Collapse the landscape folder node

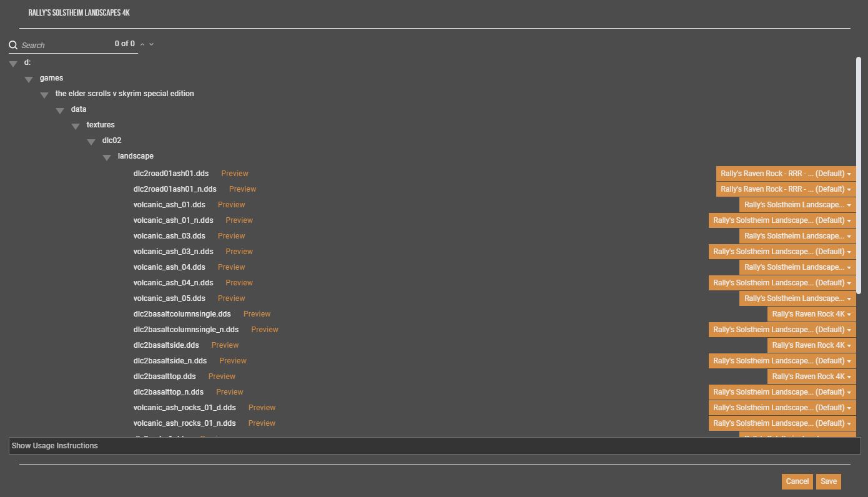point(107,156)
